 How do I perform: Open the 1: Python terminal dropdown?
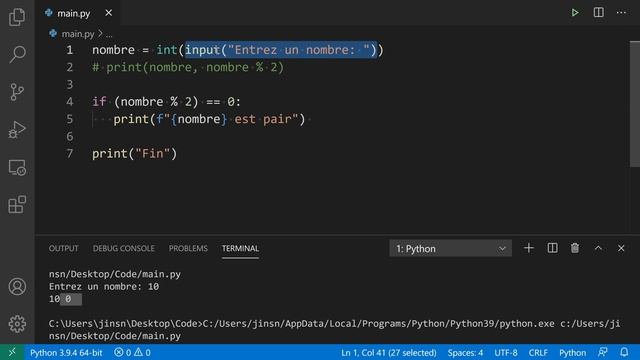pyautogui.click(x=450, y=249)
